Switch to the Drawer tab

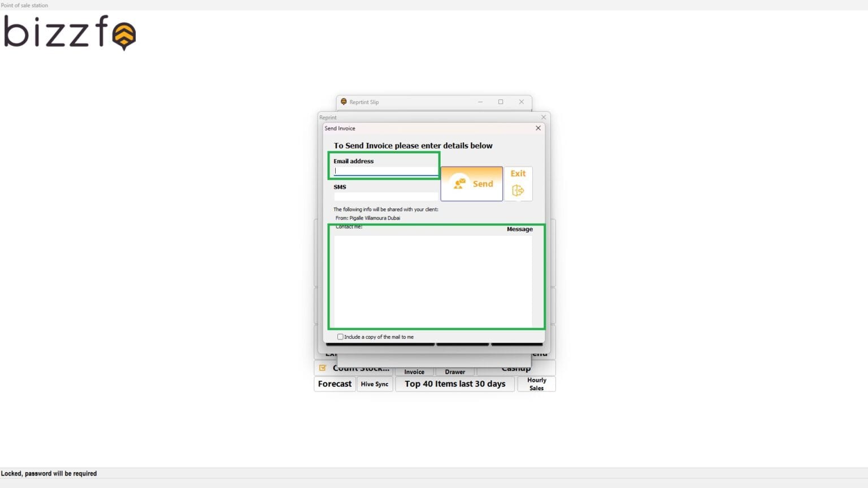point(454,371)
